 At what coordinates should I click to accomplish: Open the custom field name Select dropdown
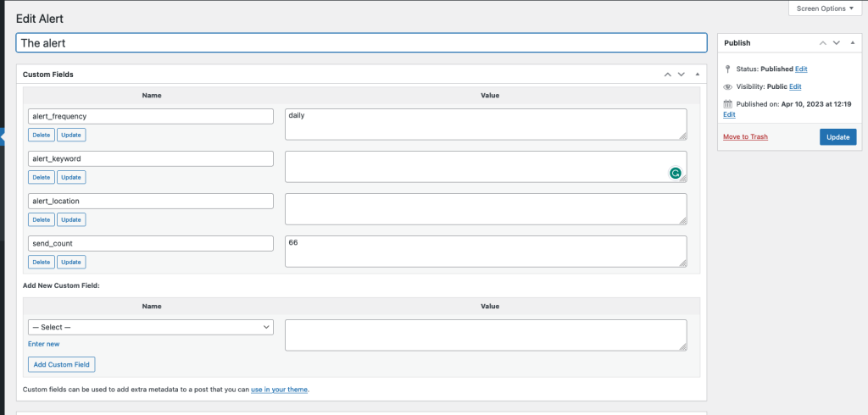point(151,327)
